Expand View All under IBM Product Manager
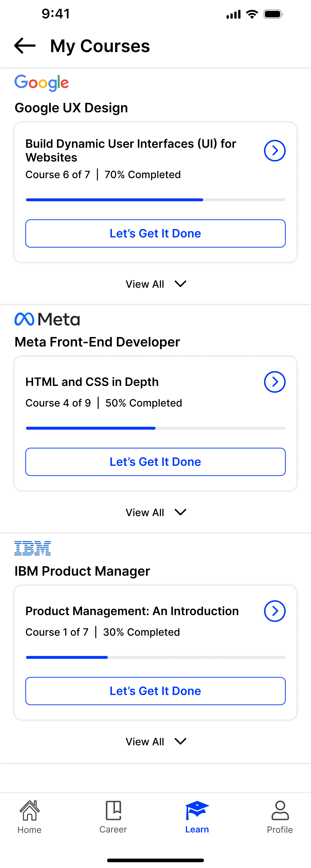 [x=156, y=742]
